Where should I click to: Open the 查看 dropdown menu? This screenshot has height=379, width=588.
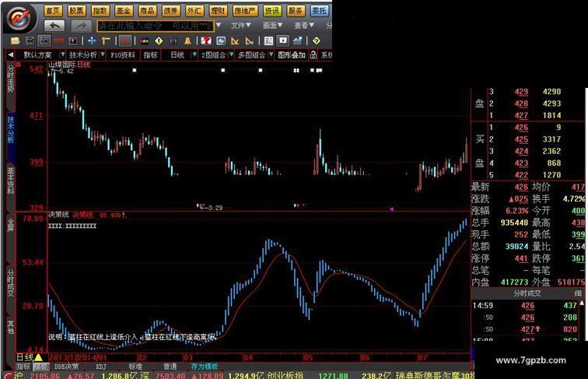pos(304,26)
